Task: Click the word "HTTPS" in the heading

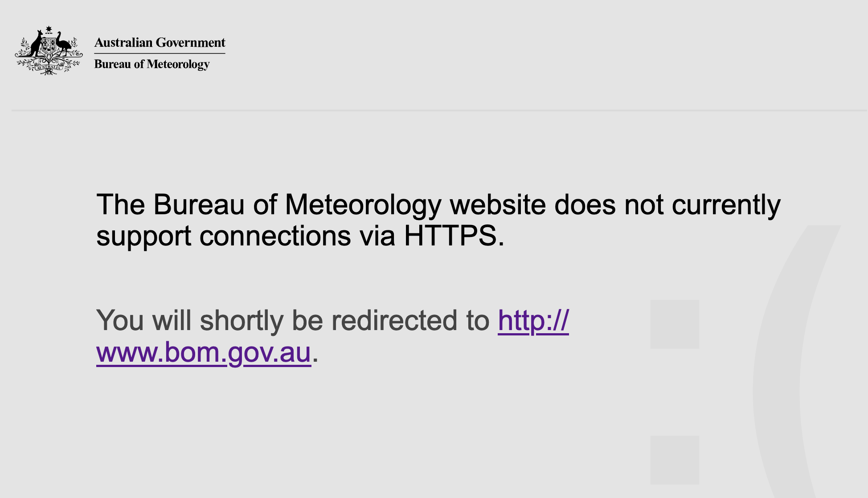Action: coord(450,236)
